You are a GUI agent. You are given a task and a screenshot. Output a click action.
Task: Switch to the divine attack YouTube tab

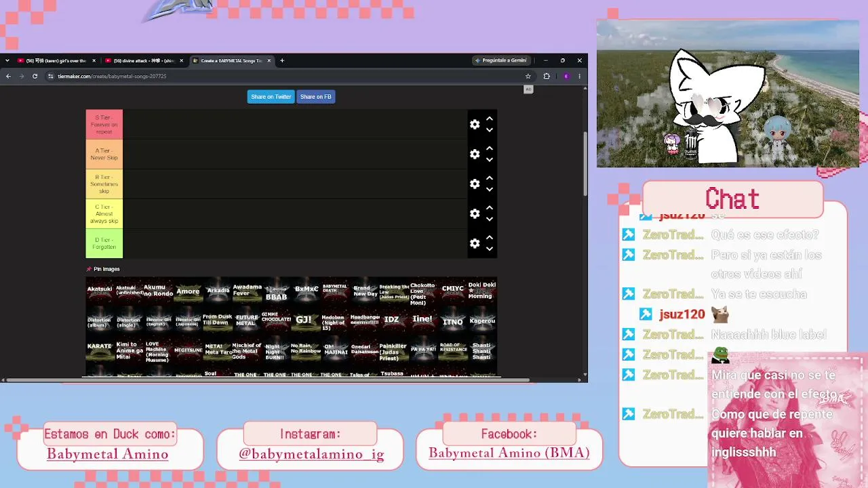(x=142, y=61)
